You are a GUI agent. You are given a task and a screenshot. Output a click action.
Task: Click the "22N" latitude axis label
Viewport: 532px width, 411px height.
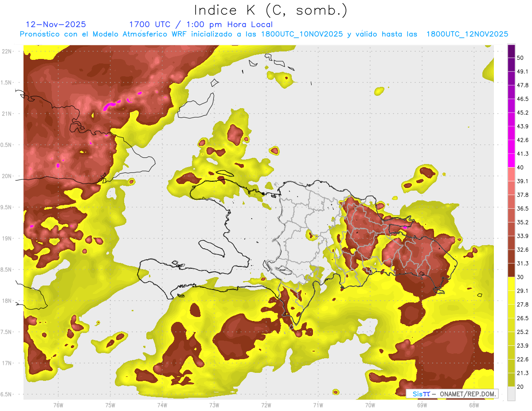point(7,51)
